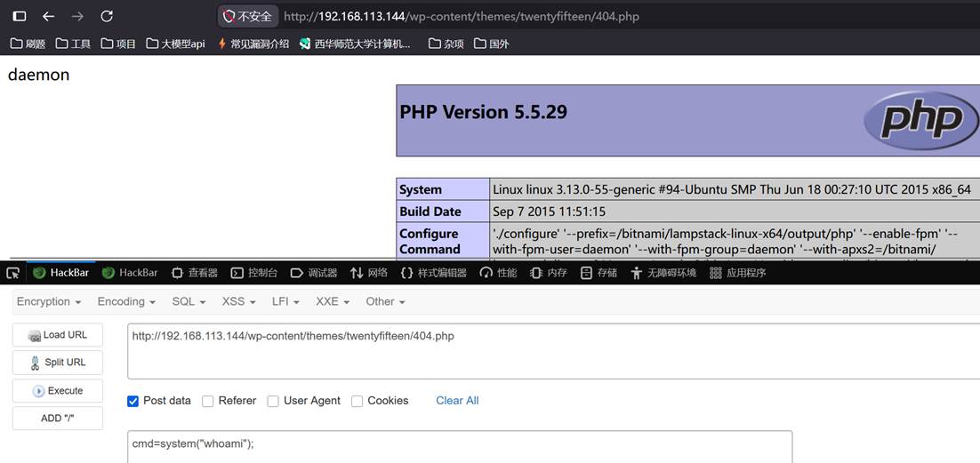Open the 工具 bookmark folder

(73, 44)
